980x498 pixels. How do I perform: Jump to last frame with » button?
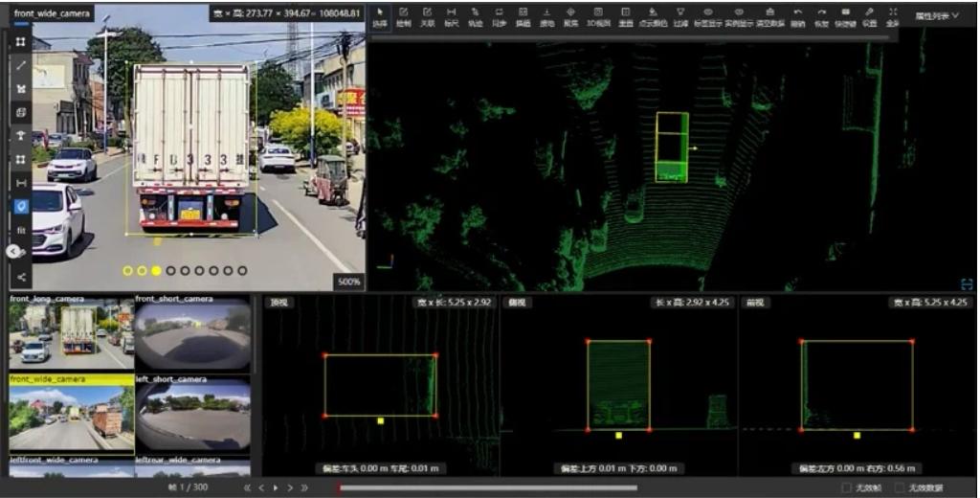tap(304, 487)
